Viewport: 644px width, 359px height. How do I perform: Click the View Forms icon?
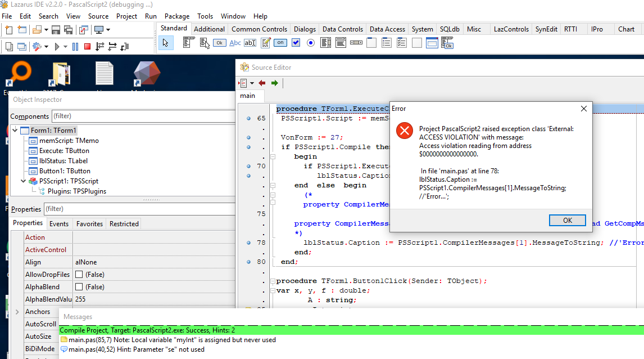[22, 47]
